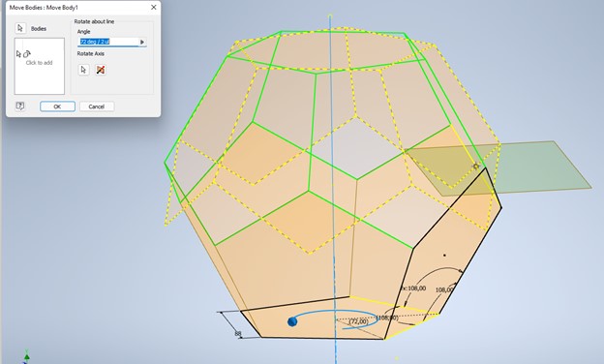Select the Rotate Axis picker arrow
Image resolution: width=604 pixels, height=364 pixels.
coord(83,70)
